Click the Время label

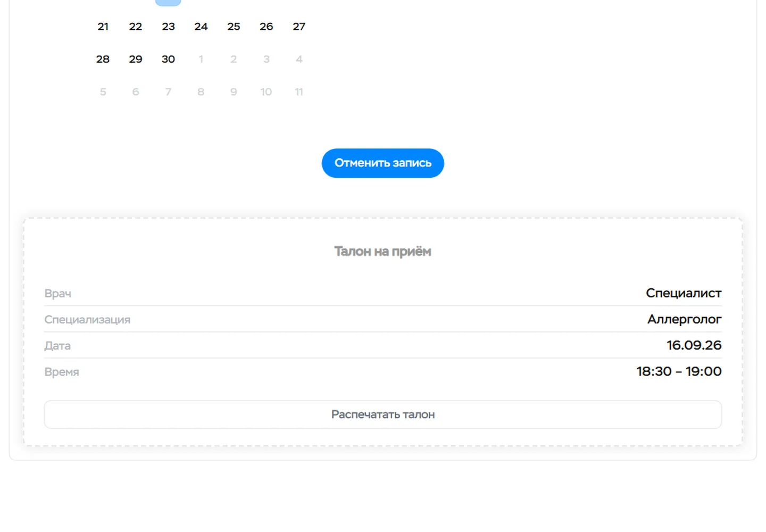pyautogui.click(x=62, y=372)
